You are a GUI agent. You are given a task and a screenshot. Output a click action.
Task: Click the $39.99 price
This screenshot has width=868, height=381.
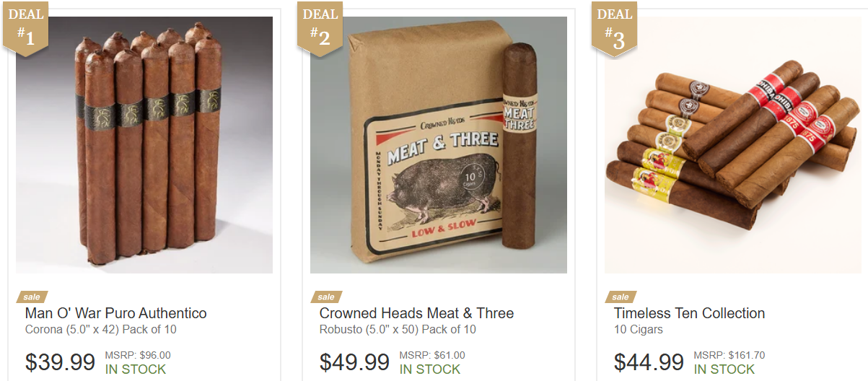click(x=60, y=362)
